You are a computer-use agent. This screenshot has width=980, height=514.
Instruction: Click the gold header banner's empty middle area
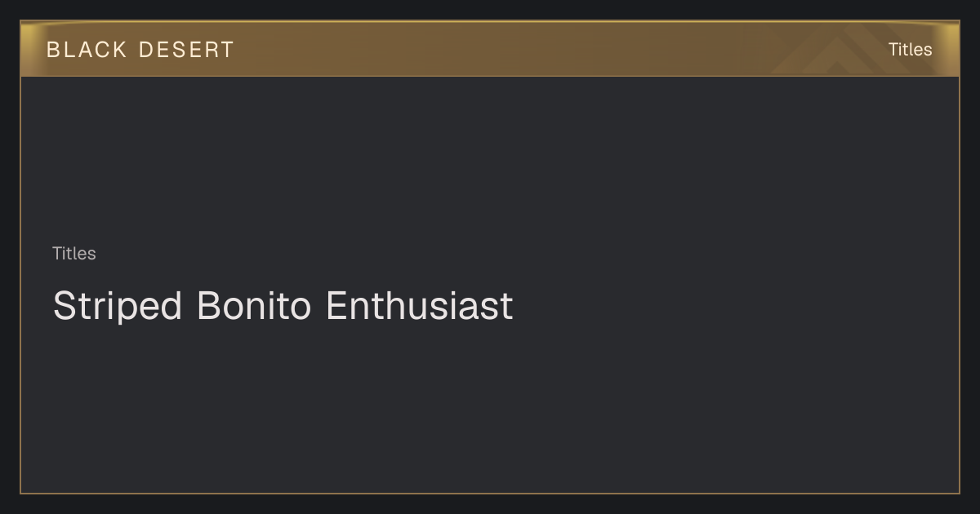(490, 49)
